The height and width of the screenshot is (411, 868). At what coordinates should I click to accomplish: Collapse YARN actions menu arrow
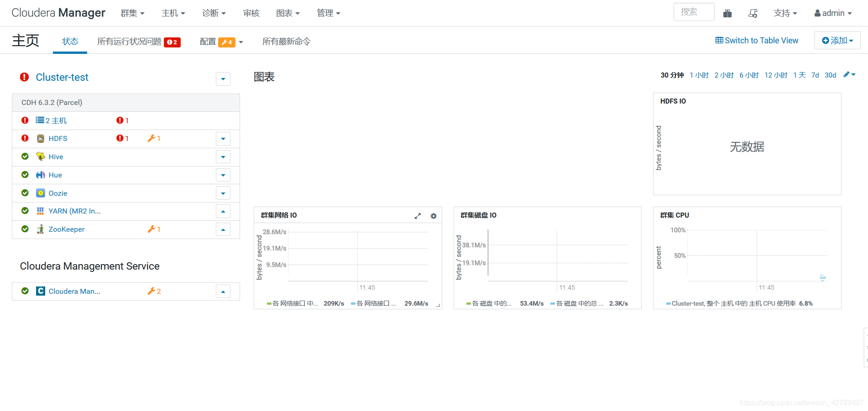223,211
